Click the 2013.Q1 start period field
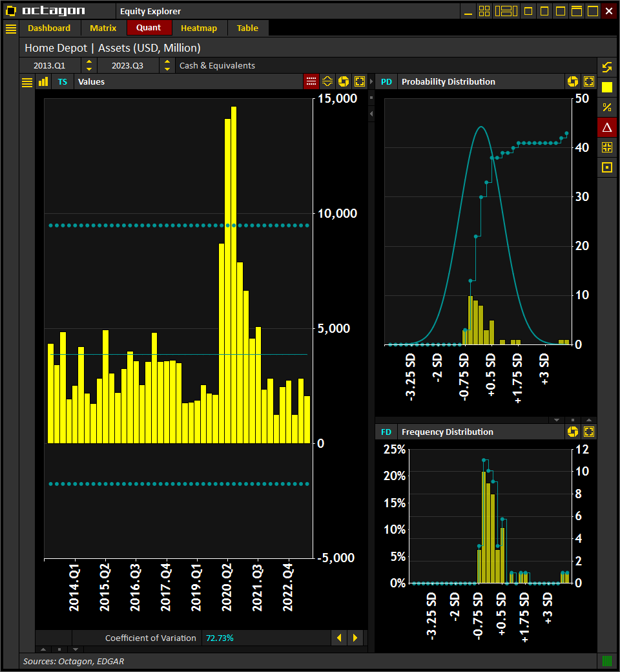Image resolution: width=620 pixels, height=672 pixels. click(x=50, y=65)
